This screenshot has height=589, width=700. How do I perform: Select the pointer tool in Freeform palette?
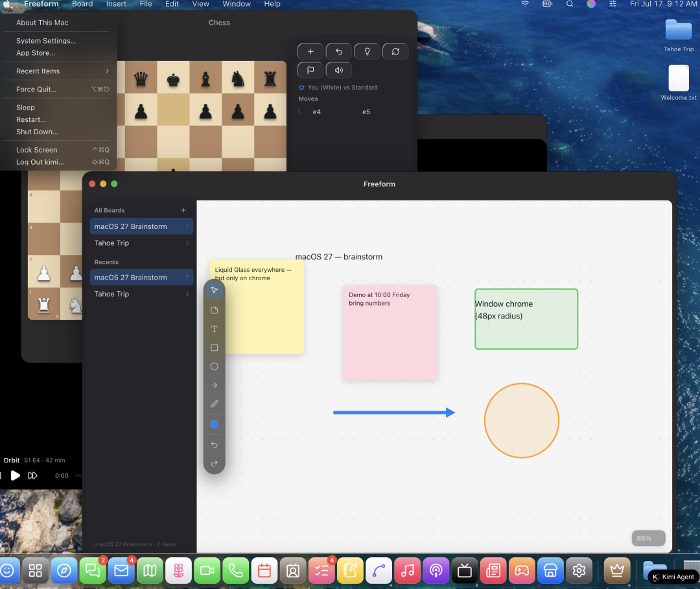215,290
